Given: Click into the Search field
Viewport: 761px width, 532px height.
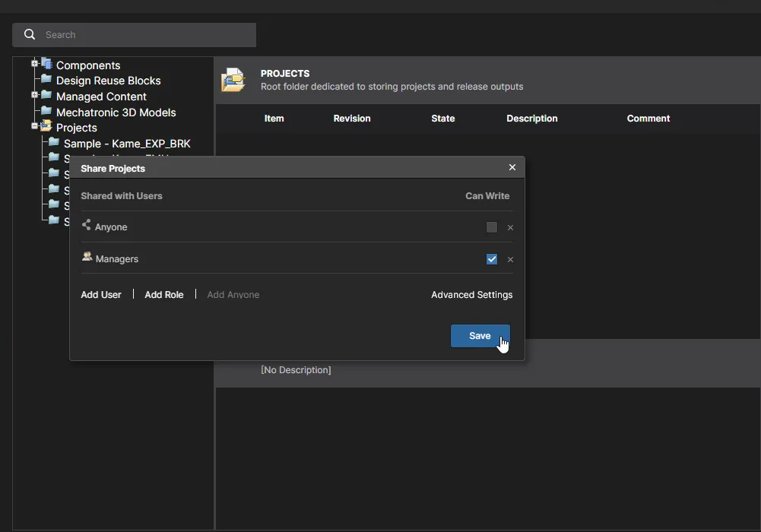Looking at the screenshot, I should coord(144,35).
